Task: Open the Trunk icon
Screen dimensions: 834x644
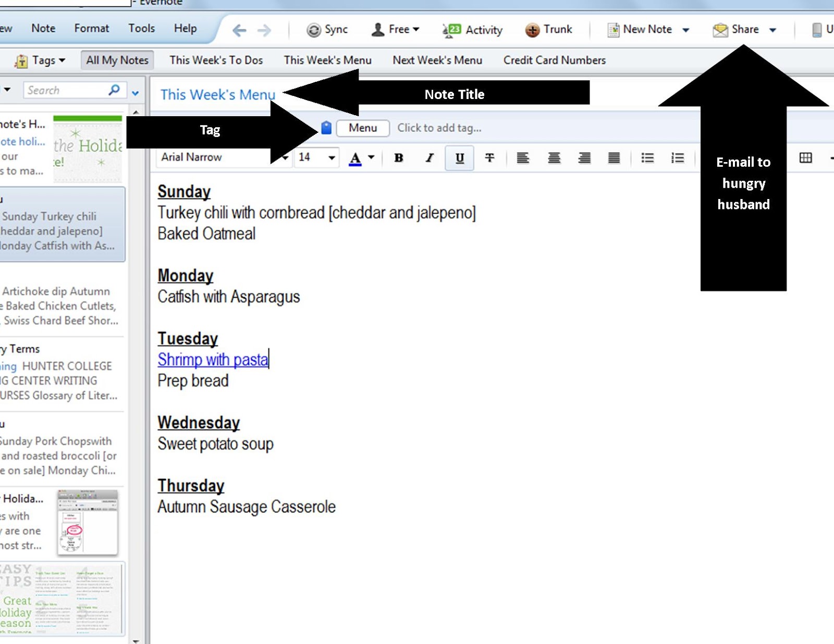Action: click(532, 30)
